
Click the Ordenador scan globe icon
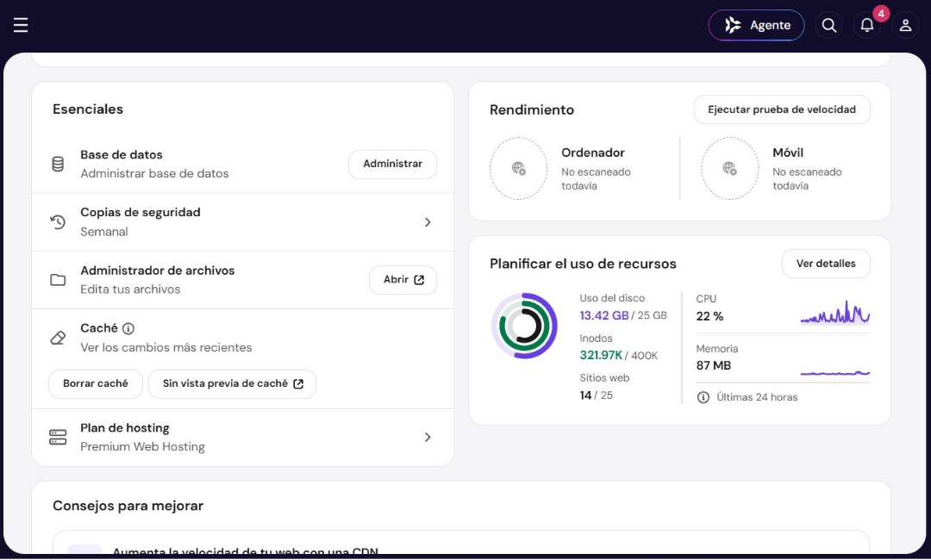click(518, 169)
